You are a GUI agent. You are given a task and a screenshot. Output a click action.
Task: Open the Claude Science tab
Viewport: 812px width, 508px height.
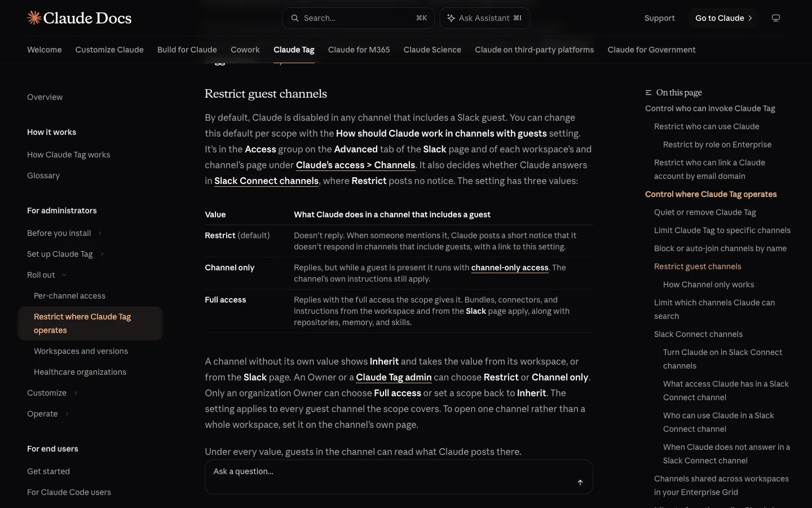tap(433, 50)
